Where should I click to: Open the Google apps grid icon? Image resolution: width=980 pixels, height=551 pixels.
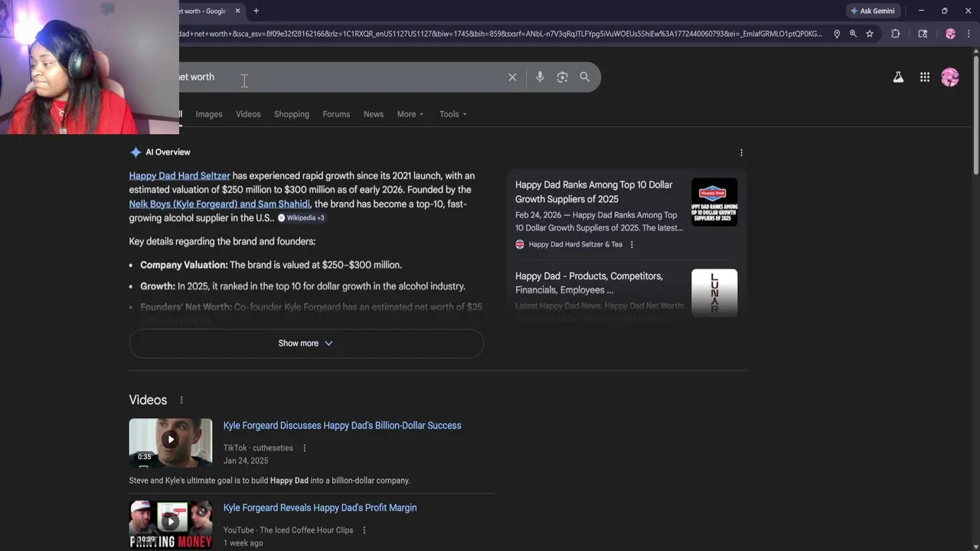(x=925, y=77)
